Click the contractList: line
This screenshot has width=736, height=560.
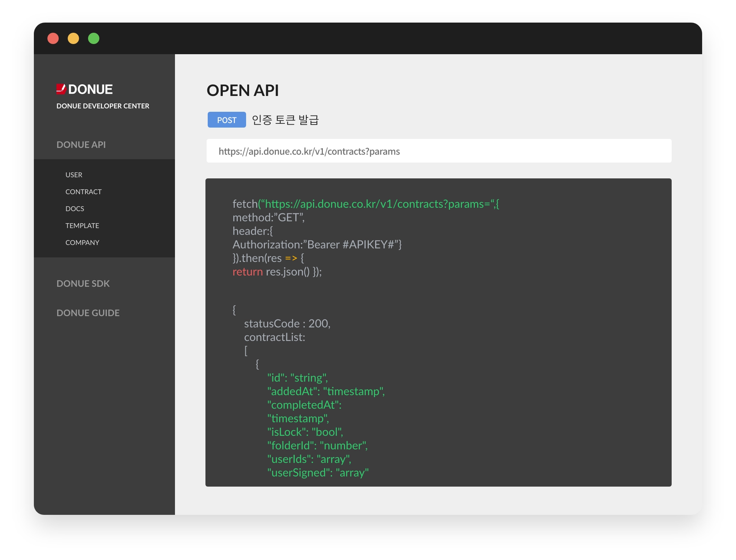[275, 337]
